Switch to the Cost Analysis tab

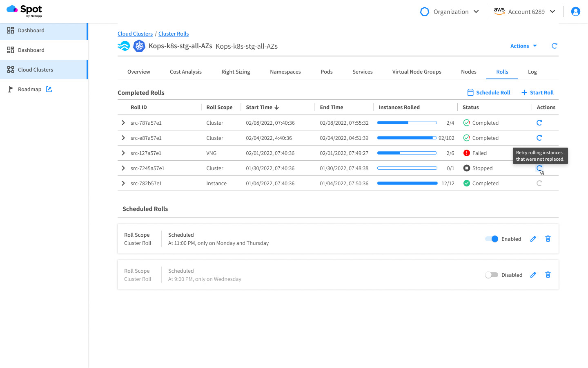click(x=186, y=72)
